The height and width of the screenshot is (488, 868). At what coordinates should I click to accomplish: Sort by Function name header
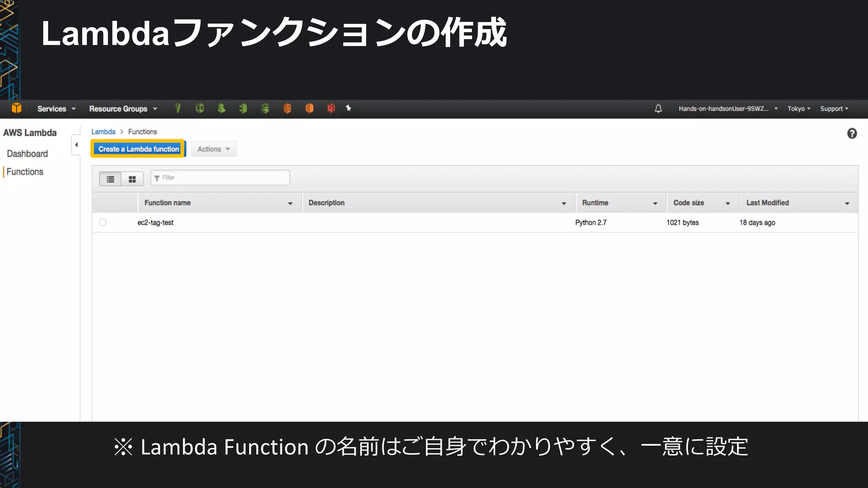pyautogui.click(x=167, y=203)
